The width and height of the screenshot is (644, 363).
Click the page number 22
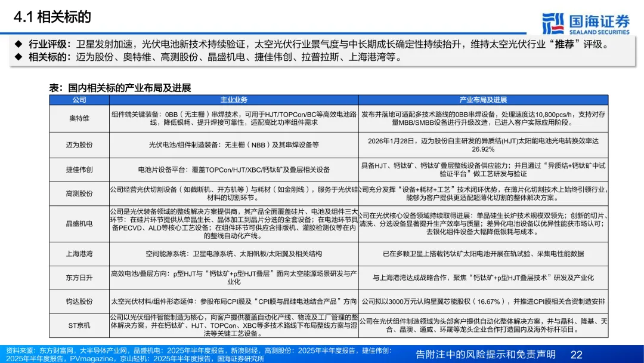[x=576, y=355]
